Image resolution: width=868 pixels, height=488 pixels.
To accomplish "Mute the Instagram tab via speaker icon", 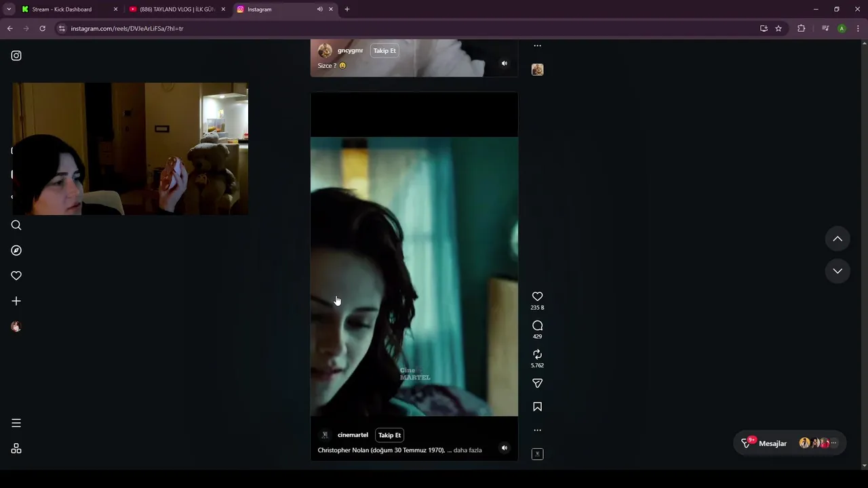I will [319, 9].
